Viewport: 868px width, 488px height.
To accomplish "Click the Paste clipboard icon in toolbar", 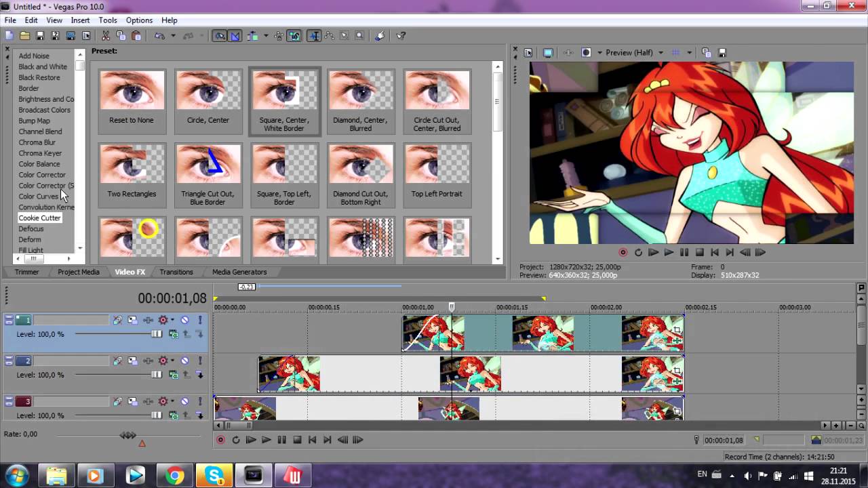I will [136, 36].
